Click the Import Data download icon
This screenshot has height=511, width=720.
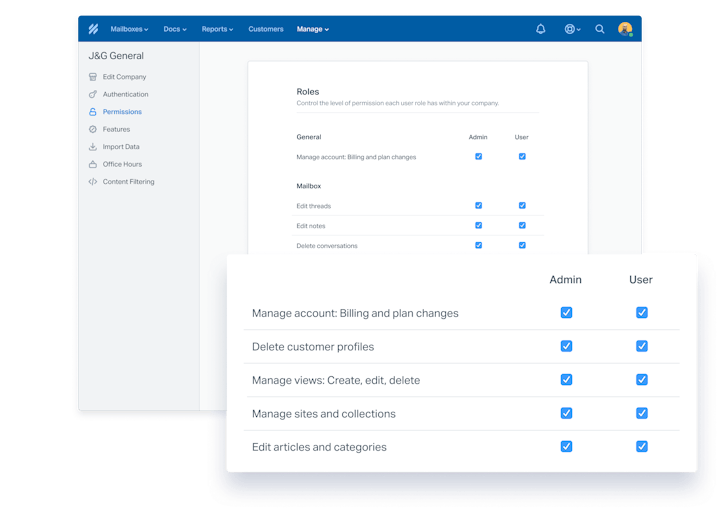pos(93,147)
